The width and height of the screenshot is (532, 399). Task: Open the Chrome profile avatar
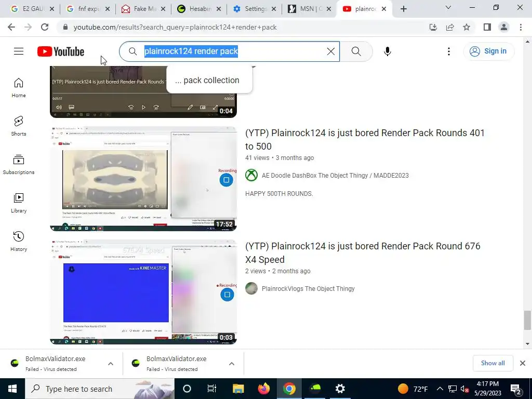point(504,27)
